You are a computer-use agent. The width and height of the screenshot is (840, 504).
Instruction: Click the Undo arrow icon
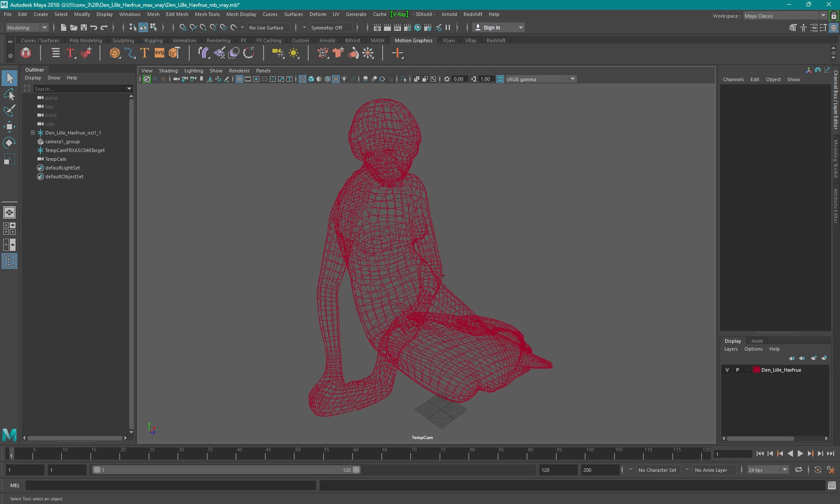tap(94, 28)
